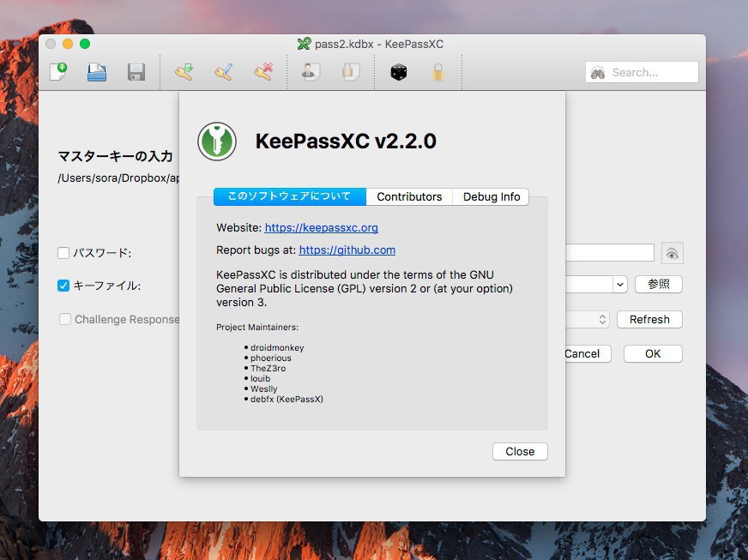This screenshot has height=560, width=748.
Task: Open database via the folder icon
Action: 97,72
